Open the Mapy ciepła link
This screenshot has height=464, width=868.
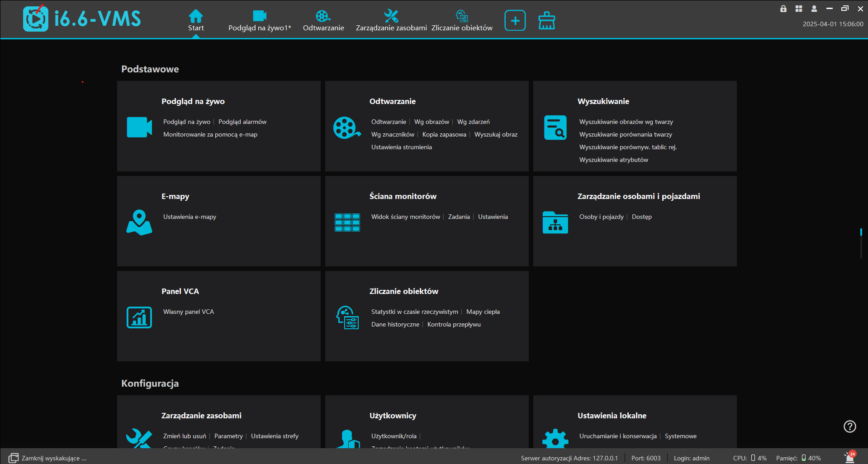[x=483, y=312]
